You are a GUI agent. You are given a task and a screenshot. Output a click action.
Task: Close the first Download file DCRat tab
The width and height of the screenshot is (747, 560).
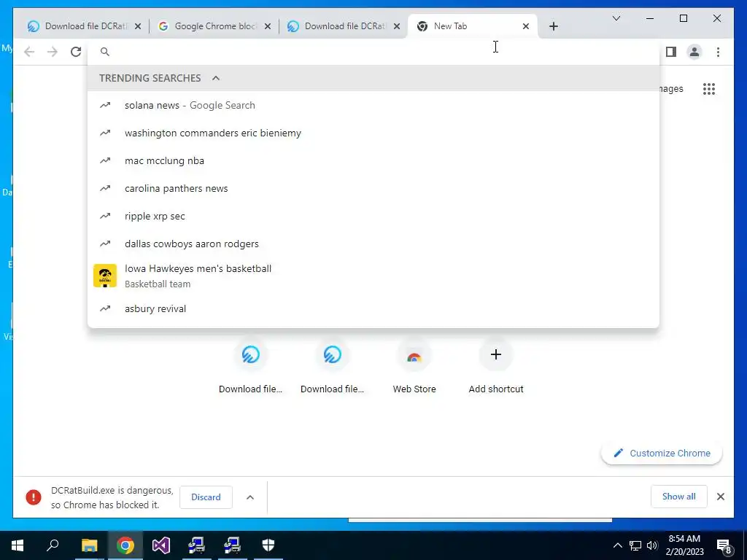click(x=138, y=26)
